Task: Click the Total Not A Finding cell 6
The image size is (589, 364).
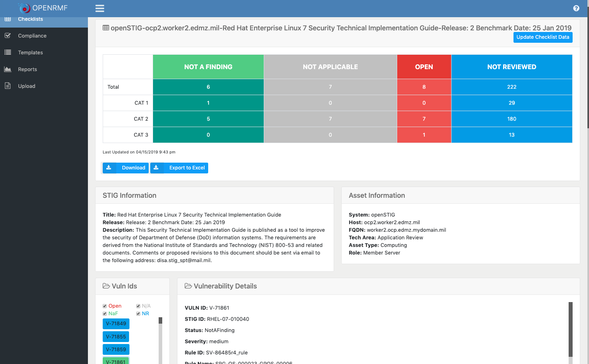Action: [208, 87]
